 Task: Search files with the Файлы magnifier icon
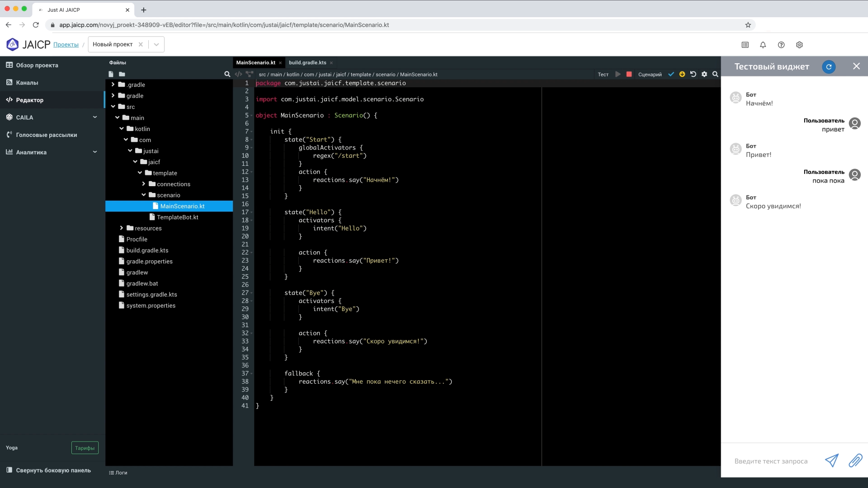click(227, 74)
